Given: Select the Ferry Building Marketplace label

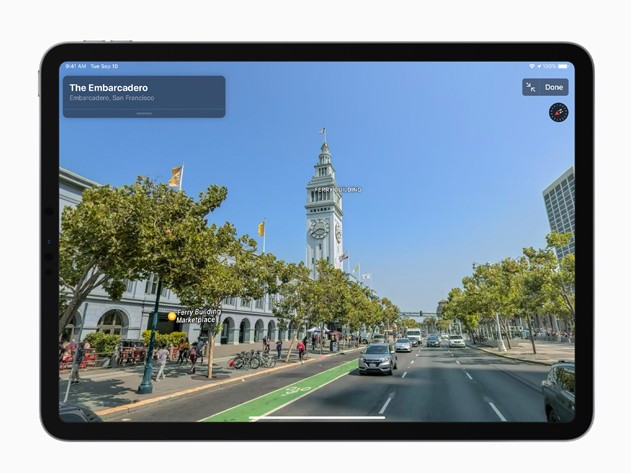Looking at the screenshot, I should [x=199, y=316].
